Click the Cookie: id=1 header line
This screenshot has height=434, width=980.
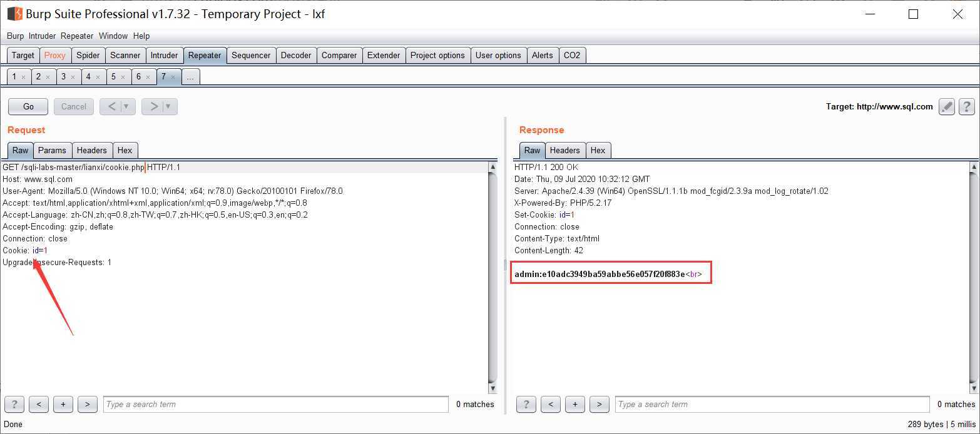(25, 250)
